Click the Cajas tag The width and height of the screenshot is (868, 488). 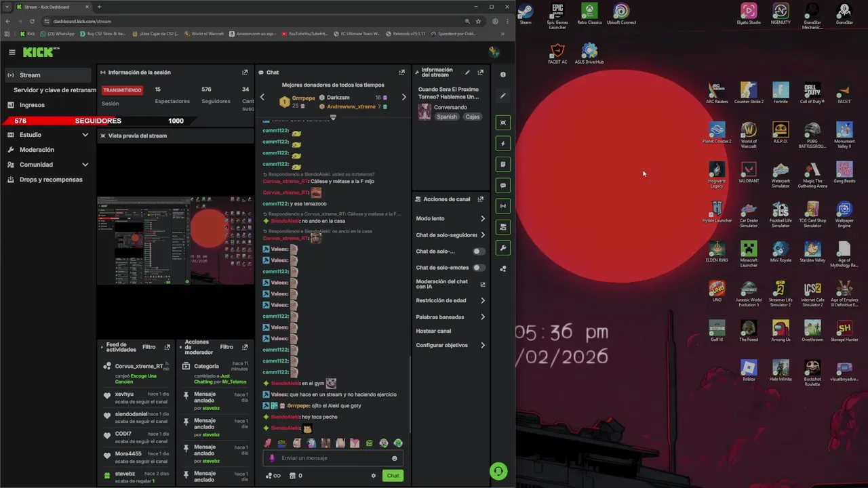pyautogui.click(x=473, y=117)
